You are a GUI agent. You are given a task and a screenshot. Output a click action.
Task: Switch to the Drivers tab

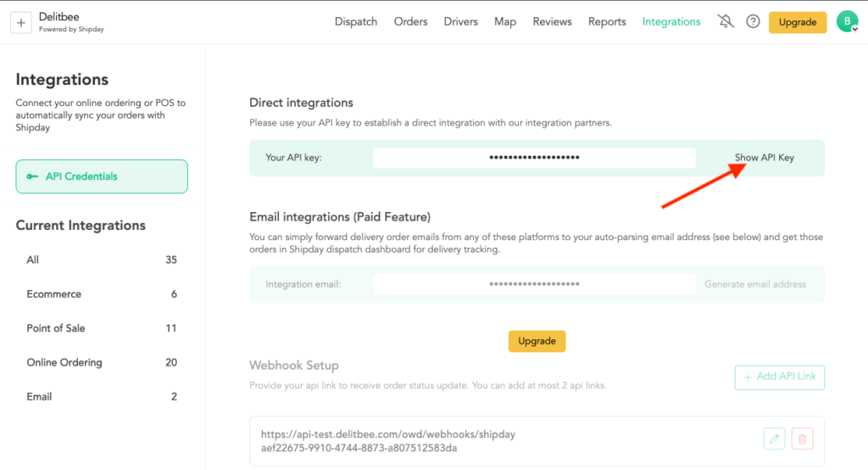pos(460,21)
